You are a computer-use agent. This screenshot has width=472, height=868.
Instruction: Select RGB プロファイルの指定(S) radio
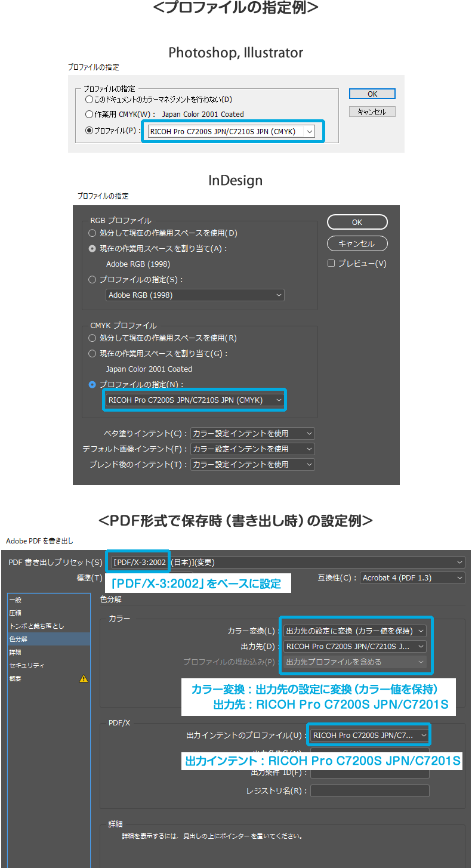pos(92,279)
